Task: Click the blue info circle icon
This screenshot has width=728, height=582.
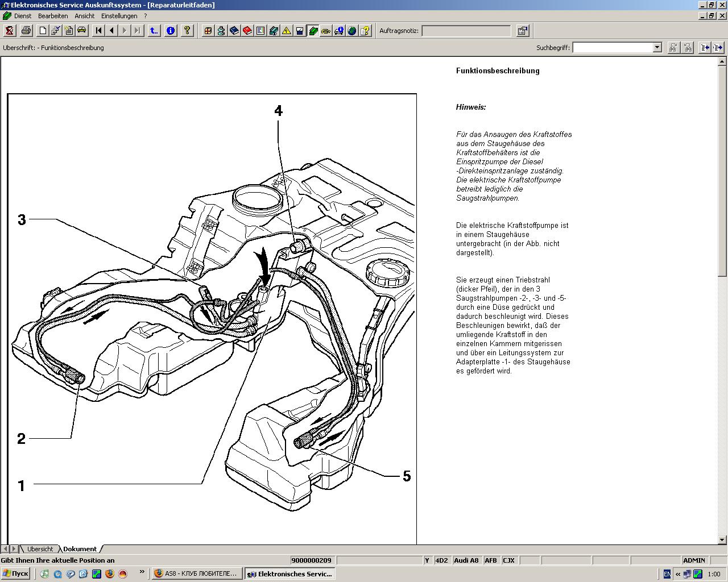Action: [x=170, y=31]
